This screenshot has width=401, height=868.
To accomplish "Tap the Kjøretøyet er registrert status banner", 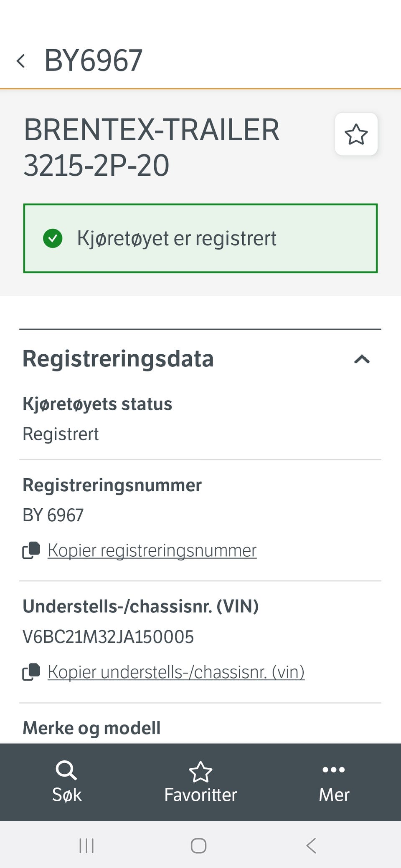I will [x=200, y=238].
